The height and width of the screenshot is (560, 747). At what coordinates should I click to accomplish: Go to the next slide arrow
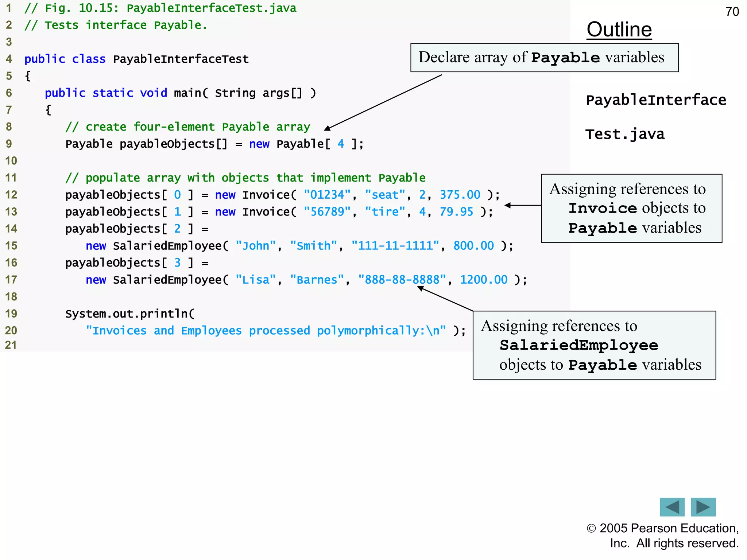(x=703, y=507)
